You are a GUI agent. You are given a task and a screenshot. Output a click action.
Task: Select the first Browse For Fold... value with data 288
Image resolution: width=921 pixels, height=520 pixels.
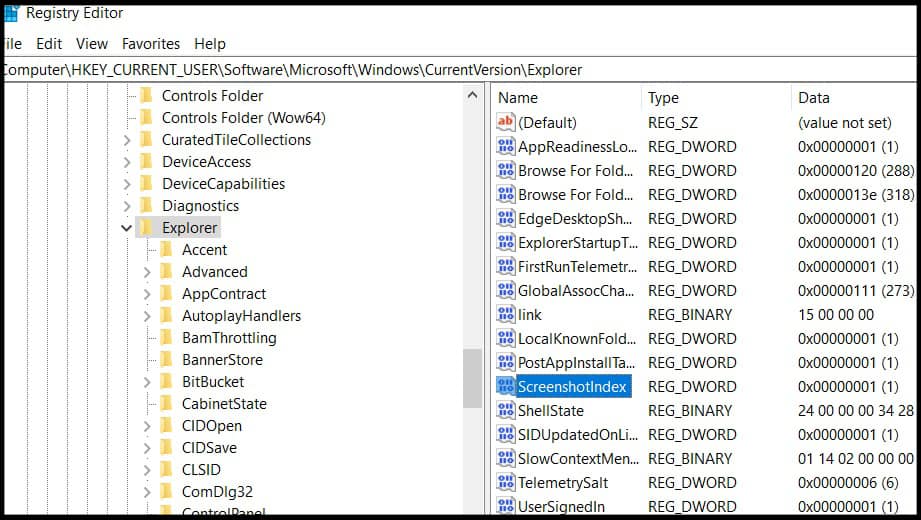coord(576,170)
